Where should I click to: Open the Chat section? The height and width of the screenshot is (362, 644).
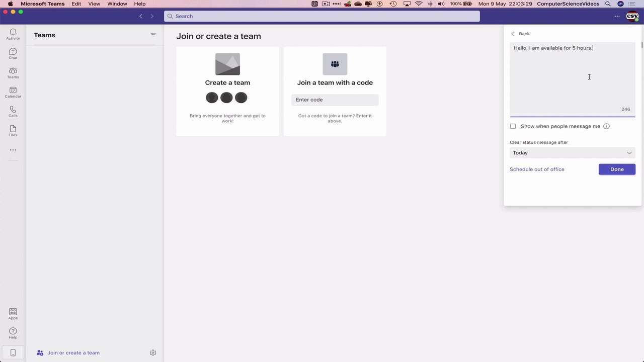click(x=13, y=54)
